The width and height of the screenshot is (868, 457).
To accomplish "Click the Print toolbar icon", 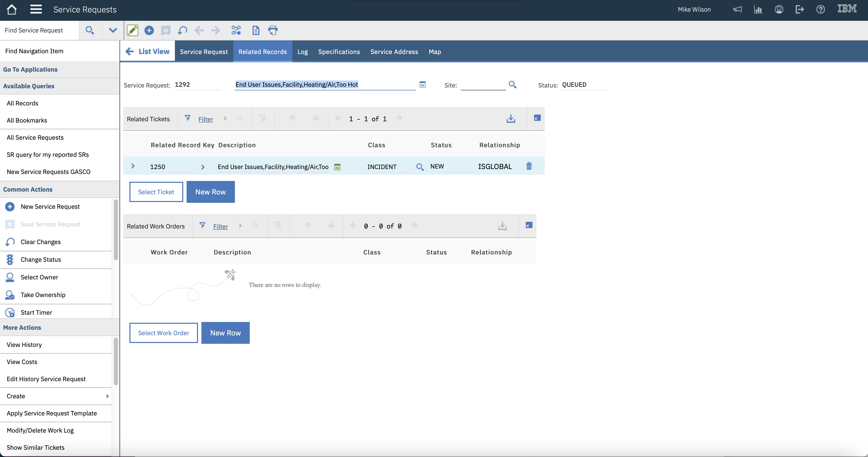I will (273, 30).
